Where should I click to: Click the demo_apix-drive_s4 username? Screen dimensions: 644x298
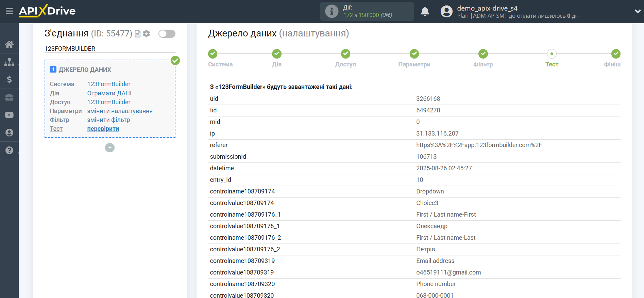pyautogui.click(x=487, y=8)
